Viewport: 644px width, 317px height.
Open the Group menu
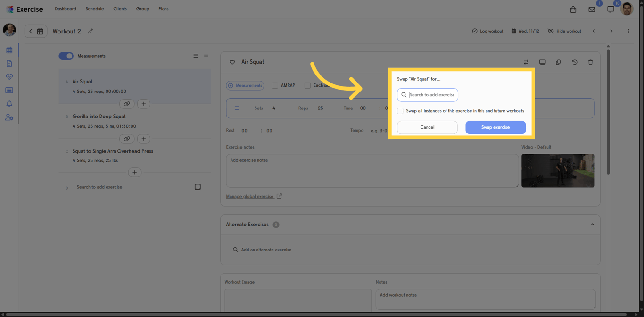click(x=142, y=9)
